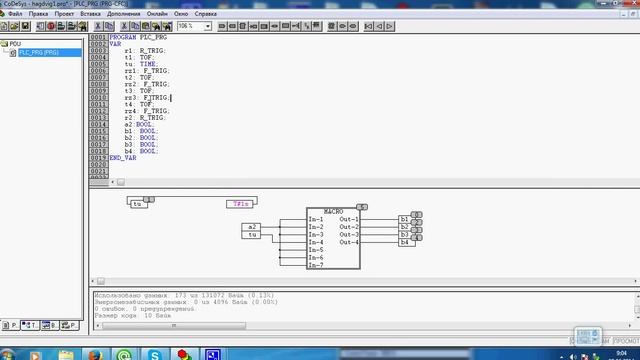Save project with the floppy disk icon
640x360 pixels.
point(25,26)
